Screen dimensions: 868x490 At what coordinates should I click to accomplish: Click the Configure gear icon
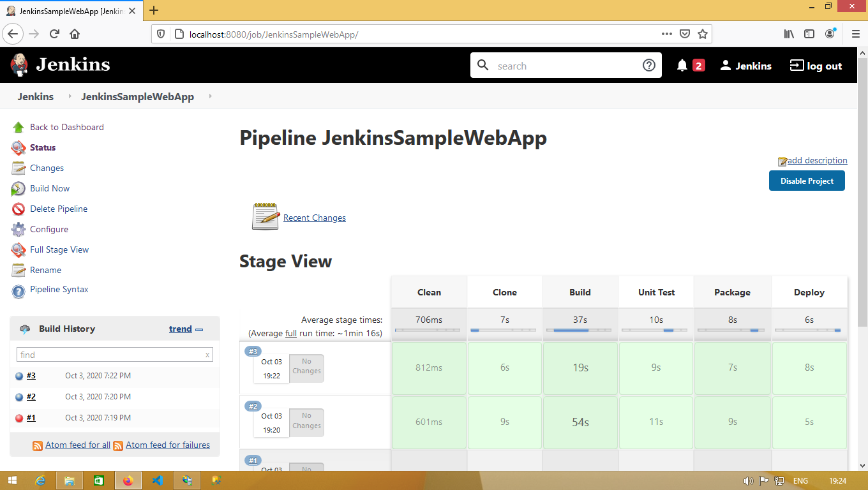point(19,229)
